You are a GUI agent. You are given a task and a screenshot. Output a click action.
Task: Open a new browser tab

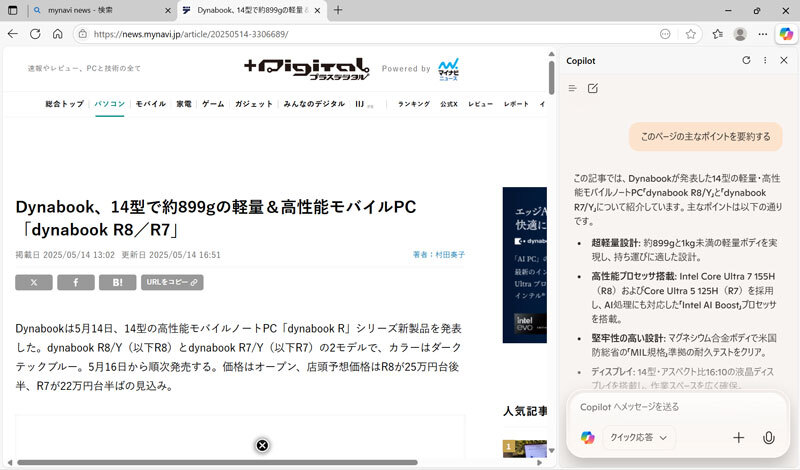click(338, 10)
